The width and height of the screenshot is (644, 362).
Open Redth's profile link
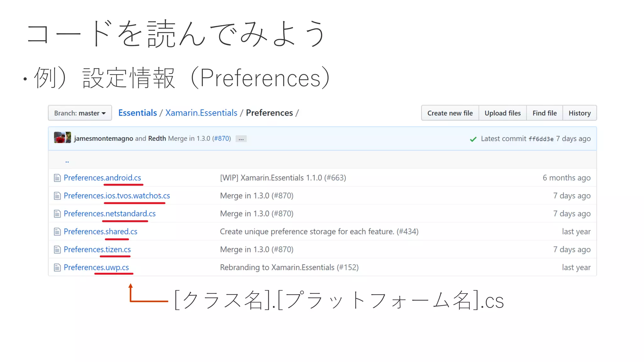click(157, 139)
